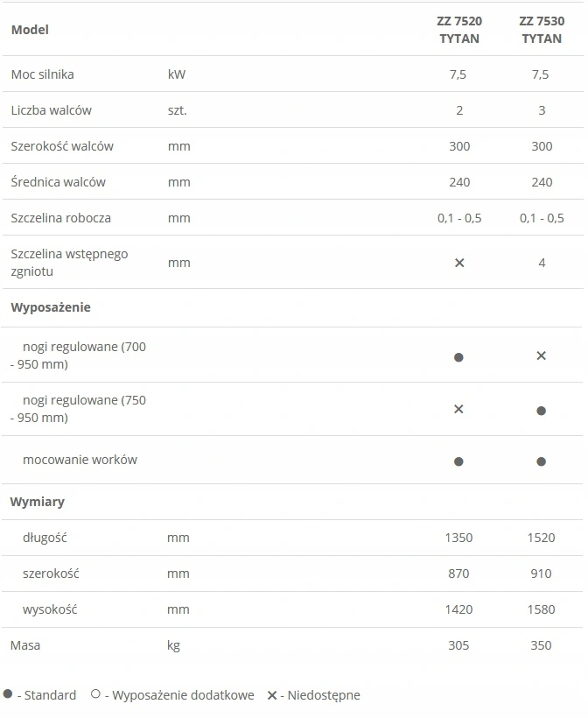The height and width of the screenshot is (718, 588).
Task: Click the unavailable X for ZZ 7530 700-950 mm legs
Action: click(541, 355)
